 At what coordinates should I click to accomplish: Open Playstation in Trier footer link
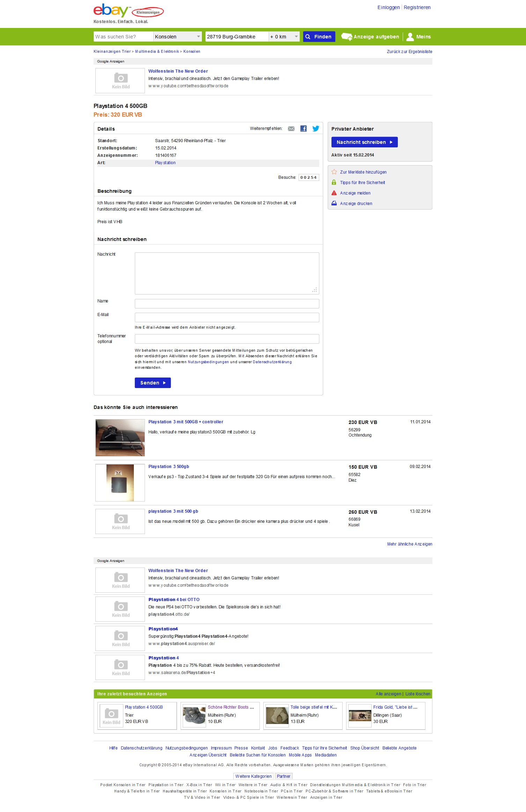[166, 785]
